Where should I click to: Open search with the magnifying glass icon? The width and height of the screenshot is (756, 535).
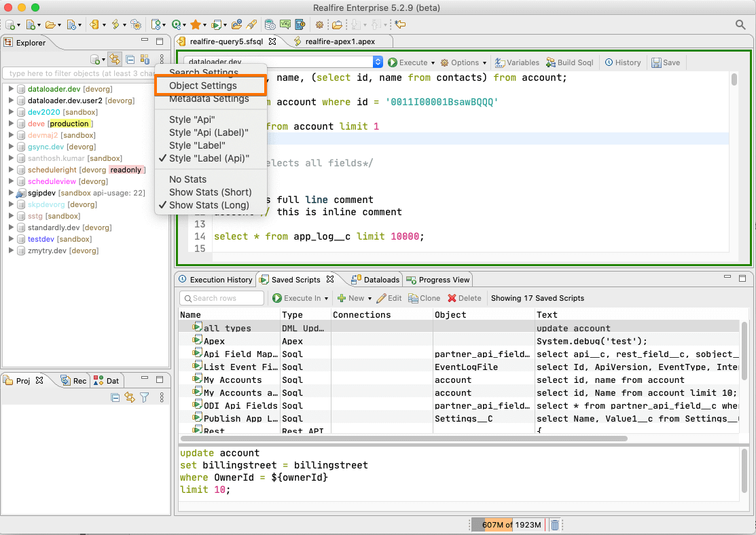pos(740,24)
